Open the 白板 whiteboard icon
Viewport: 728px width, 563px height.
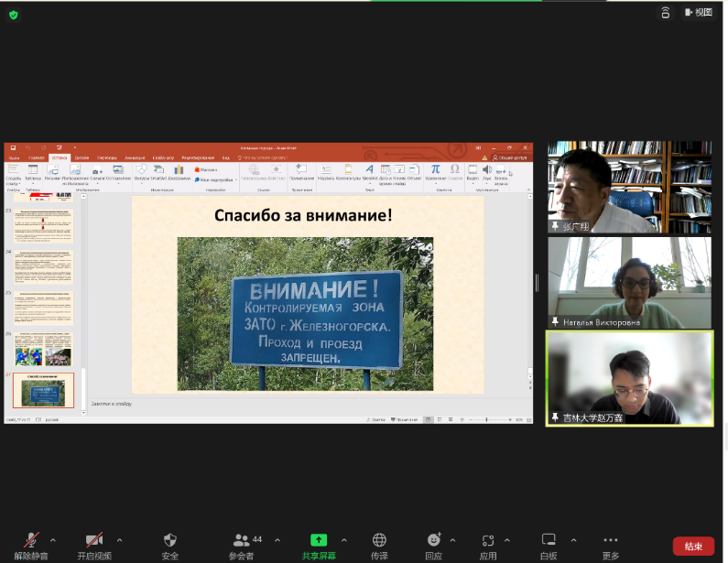[x=549, y=541]
